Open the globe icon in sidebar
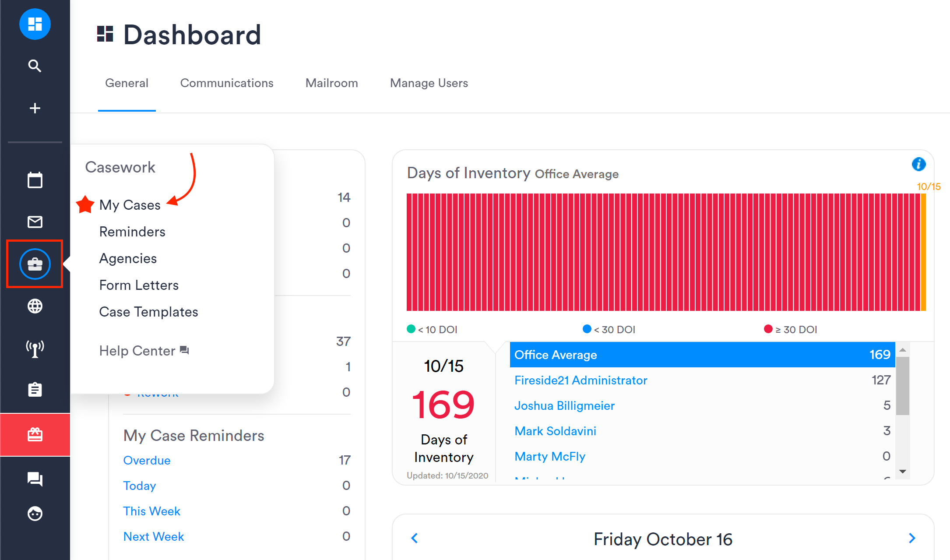950x560 pixels. 35,306
